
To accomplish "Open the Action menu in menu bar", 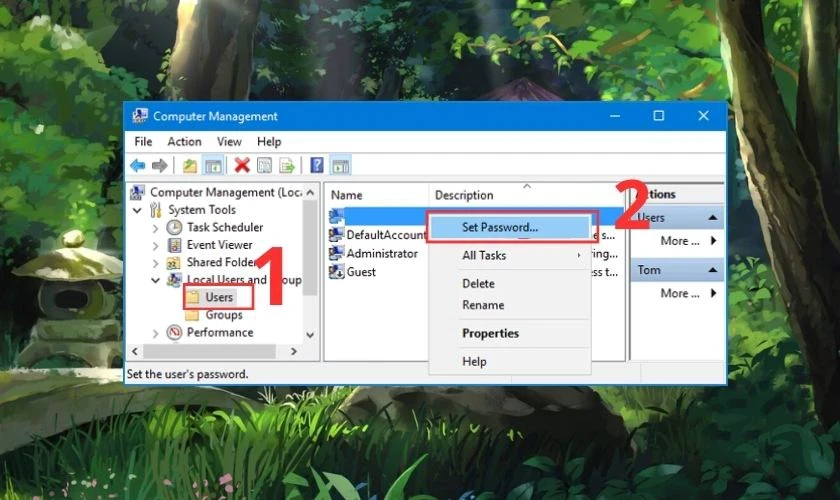I will (x=184, y=142).
